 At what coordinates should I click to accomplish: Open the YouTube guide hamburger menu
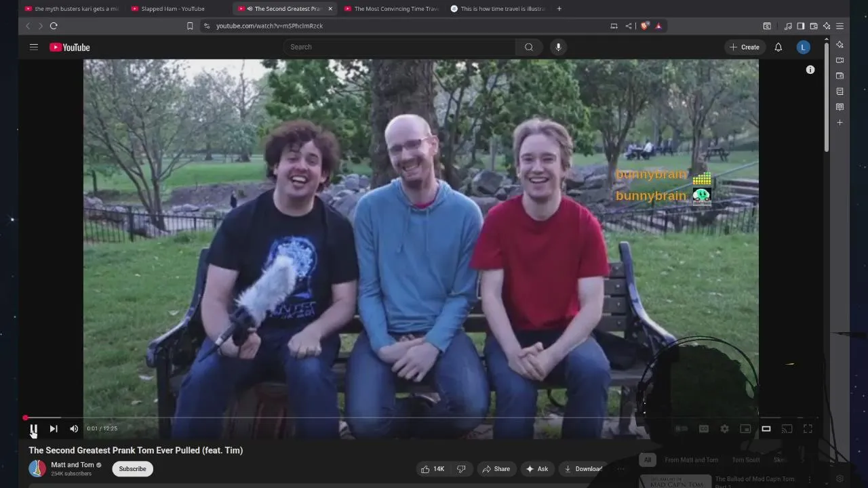[33, 47]
